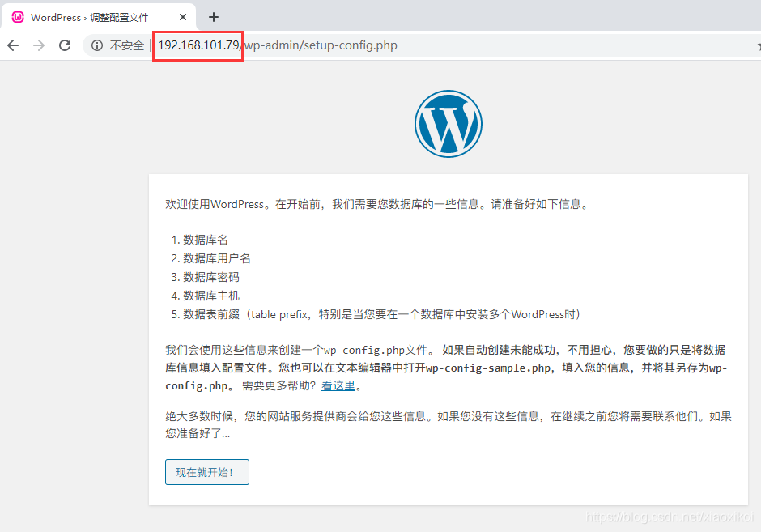Open a new tab with the plus icon
Viewport: 761px width, 532px height.
point(214,18)
